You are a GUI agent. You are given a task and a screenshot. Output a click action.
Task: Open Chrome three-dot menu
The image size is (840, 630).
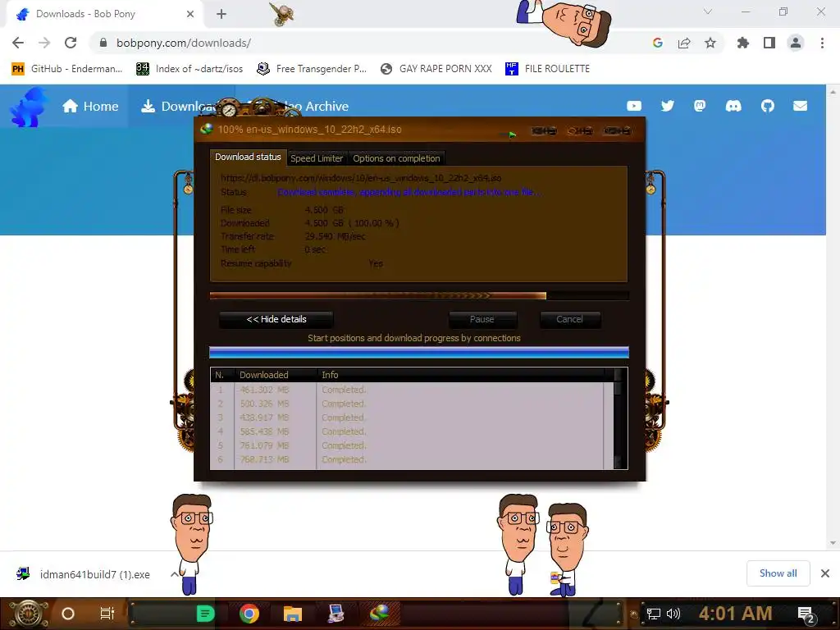822,43
